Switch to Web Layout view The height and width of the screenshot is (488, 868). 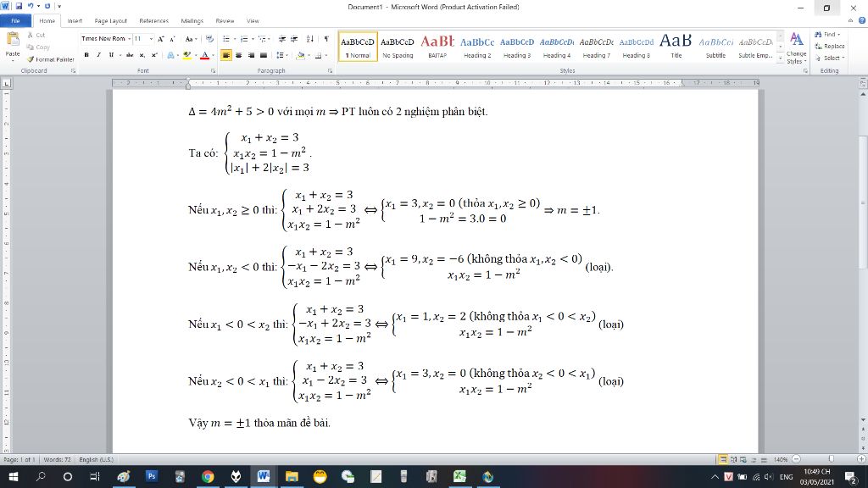point(743,460)
